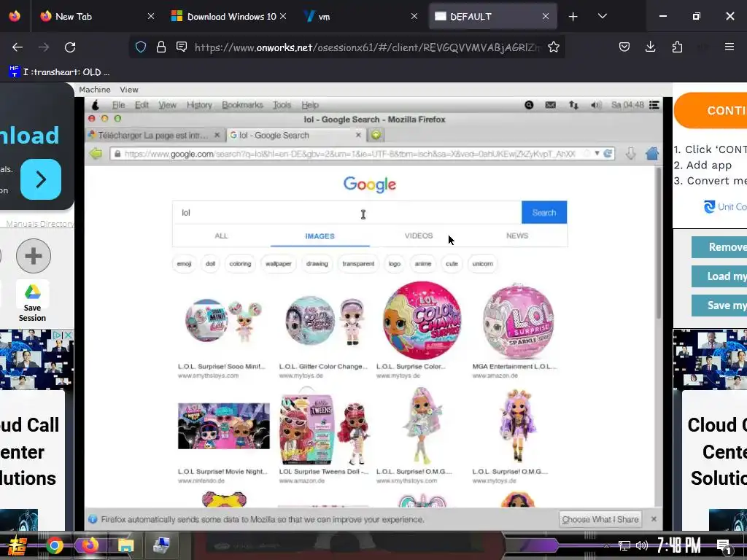Open the Machine menu
The image size is (747, 560).
coord(94,90)
